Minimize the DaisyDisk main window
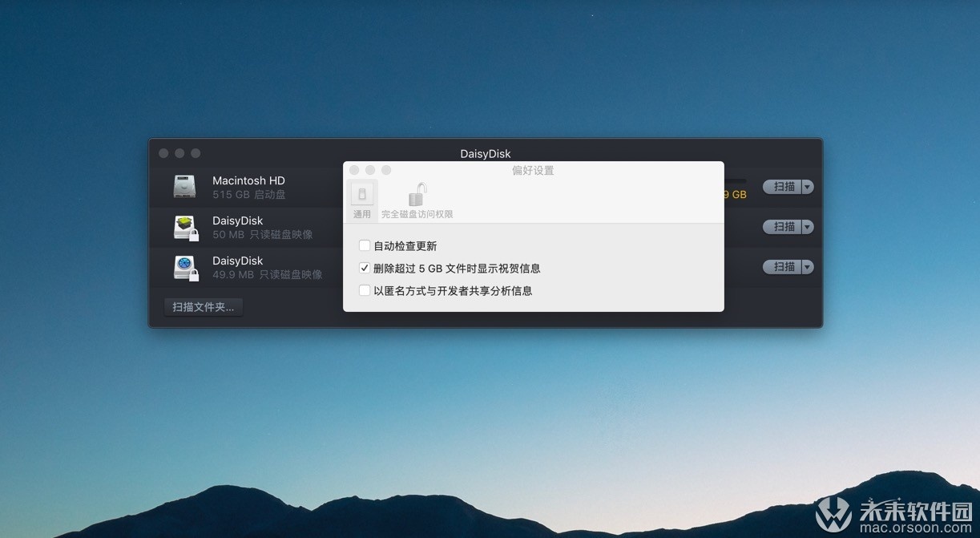Viewport: 980px width, 538px height. tap(179, 153)
